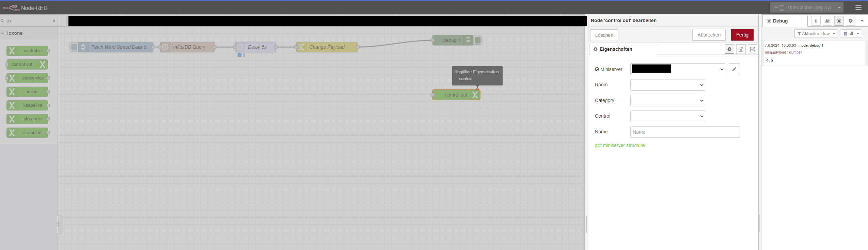Hide the palette with the sidebar collapse handle
This screenshot has height=250, width=868.
(60, 224)
